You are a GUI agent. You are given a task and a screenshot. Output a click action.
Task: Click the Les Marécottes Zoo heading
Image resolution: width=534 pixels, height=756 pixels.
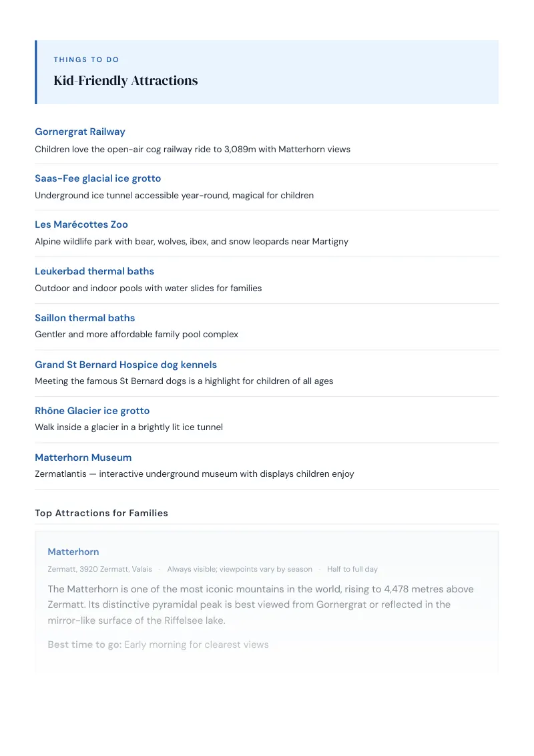pyautogui.click(x=81, y=224)
